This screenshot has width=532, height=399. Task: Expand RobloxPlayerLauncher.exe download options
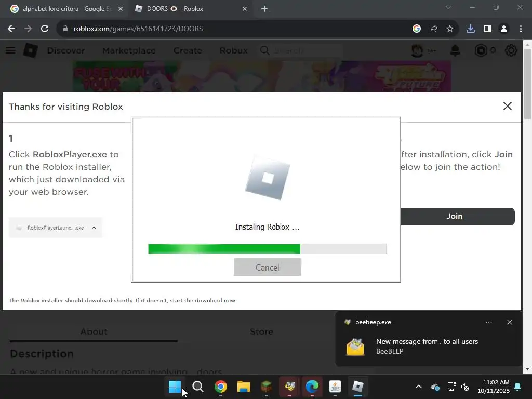94,228
